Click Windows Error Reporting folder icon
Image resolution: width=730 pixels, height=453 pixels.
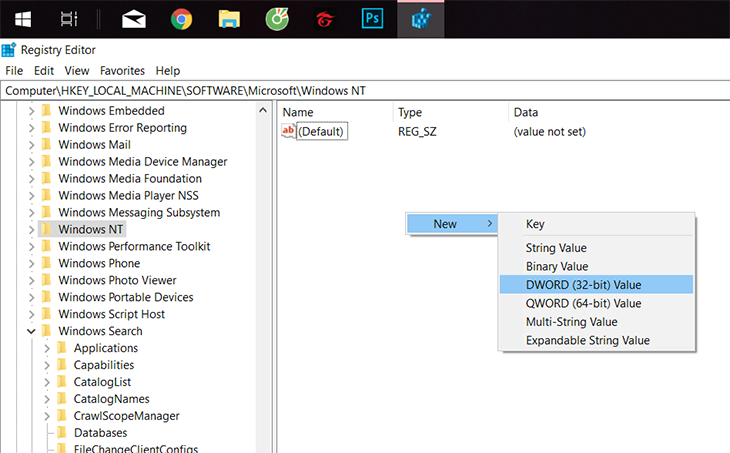click(x=47, y=128)
